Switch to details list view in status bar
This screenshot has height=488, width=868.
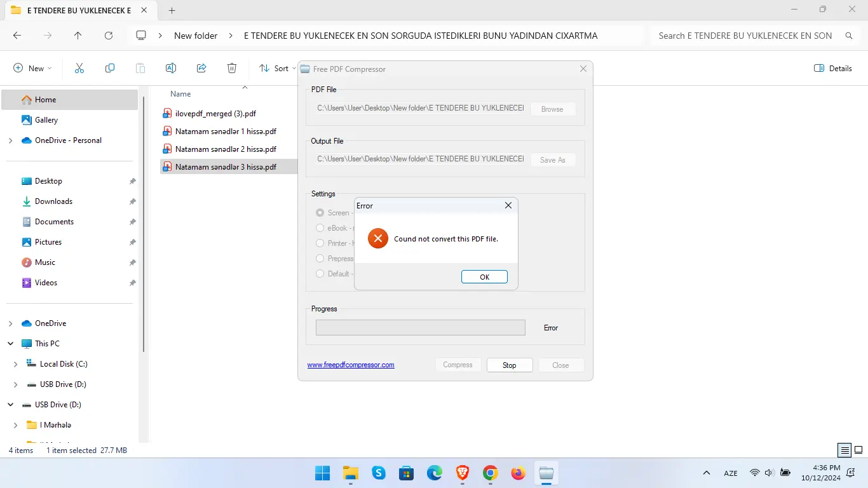(844, 451)
